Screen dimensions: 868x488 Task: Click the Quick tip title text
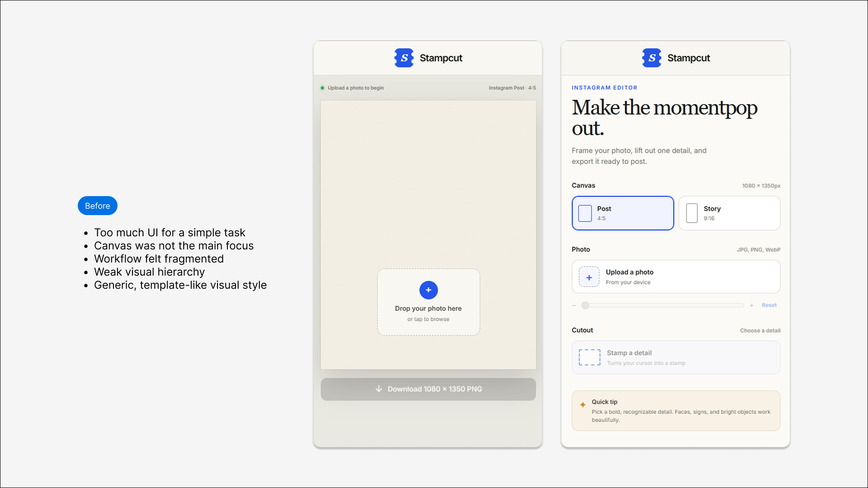[604, 402]
